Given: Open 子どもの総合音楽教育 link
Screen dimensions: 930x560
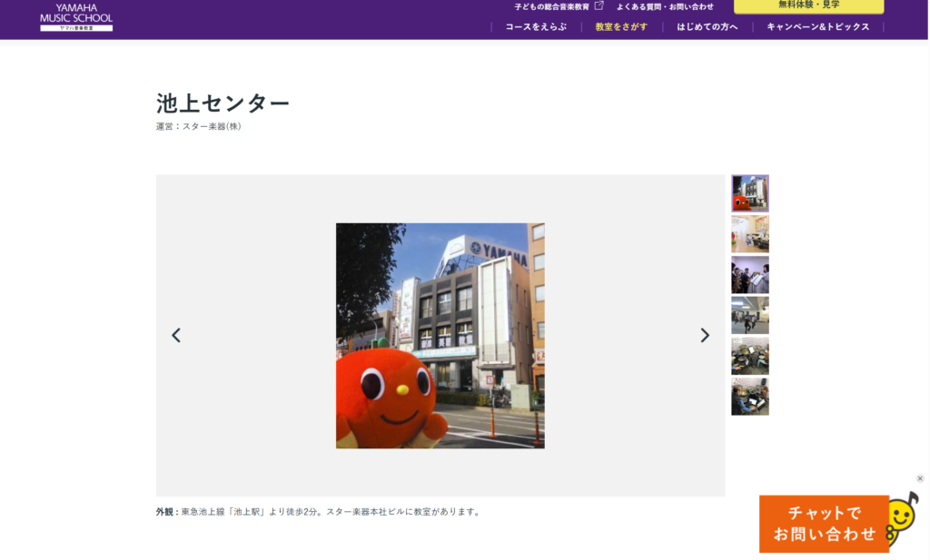Looking at the screenshot, I should click(551, 6).
